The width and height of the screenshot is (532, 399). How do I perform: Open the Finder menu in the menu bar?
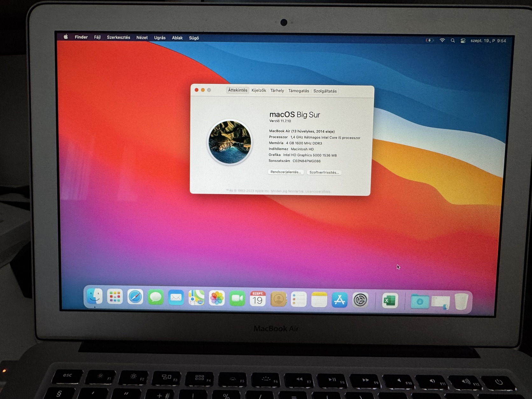click(81, 37)
